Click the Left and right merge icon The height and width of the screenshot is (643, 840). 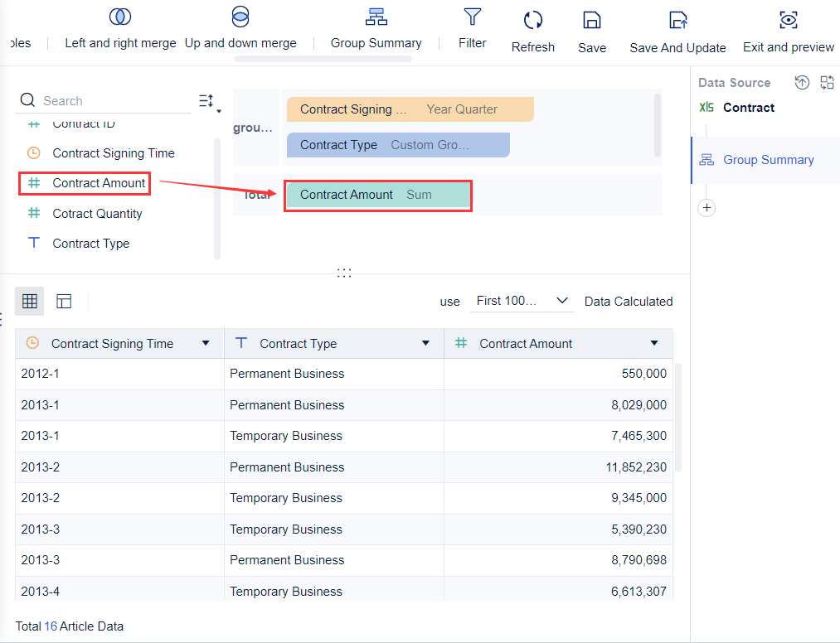point(120,17)
